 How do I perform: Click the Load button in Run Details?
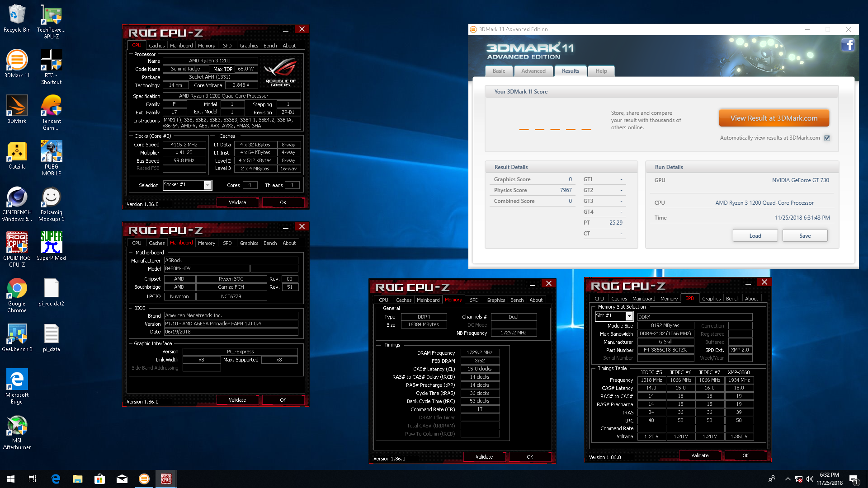click(x=755, y=236)
